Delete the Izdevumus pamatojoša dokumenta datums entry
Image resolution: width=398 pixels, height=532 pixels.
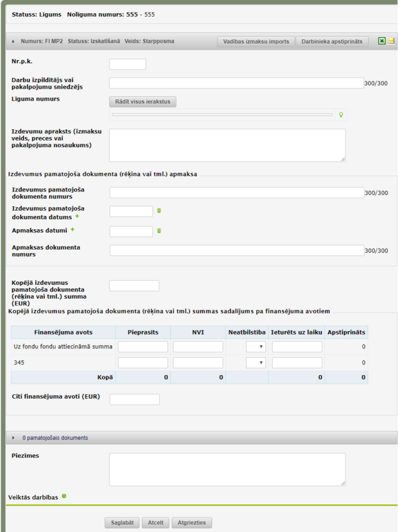tap(159, 211)
